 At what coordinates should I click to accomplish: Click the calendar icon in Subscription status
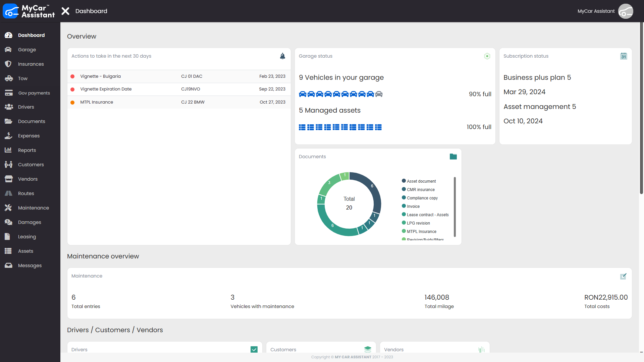coord(624,56)
